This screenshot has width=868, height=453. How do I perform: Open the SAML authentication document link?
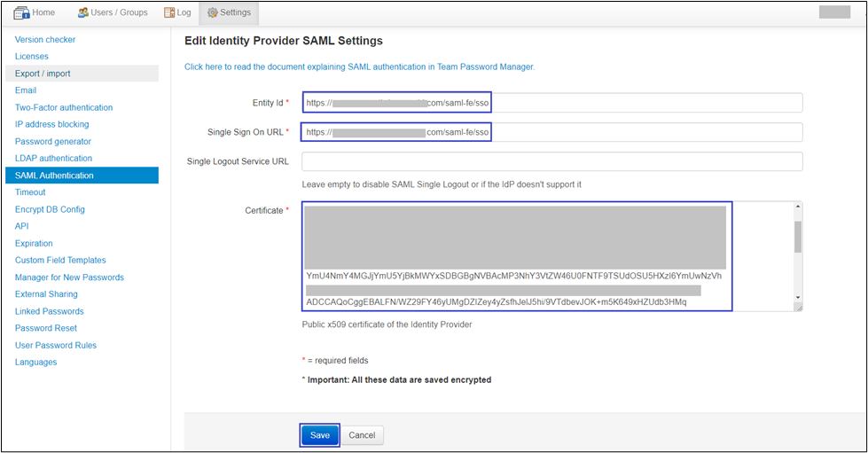(x=359, y=66)
